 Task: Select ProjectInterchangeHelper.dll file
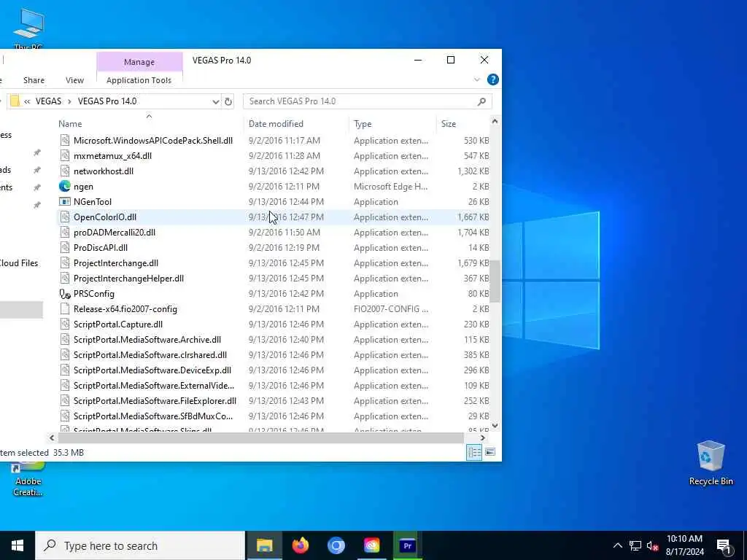[128, 278]
